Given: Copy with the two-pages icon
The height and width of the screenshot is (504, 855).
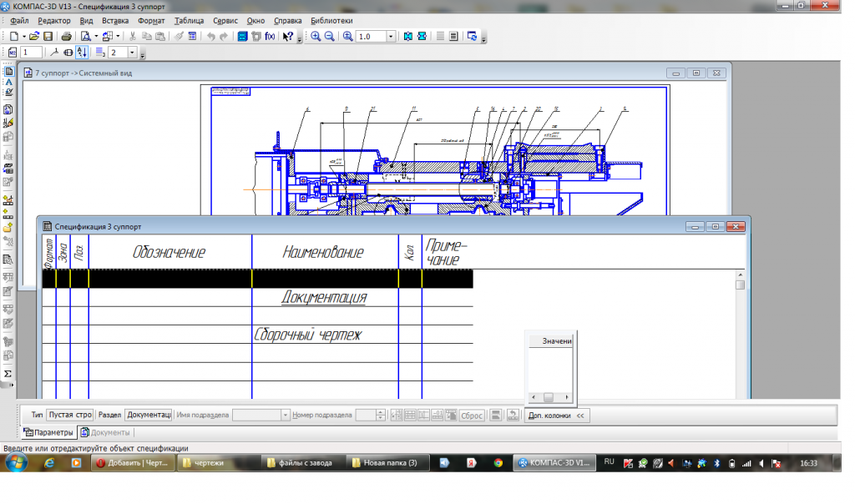Looking at the screenshot, I should click(x=147, y=37).
